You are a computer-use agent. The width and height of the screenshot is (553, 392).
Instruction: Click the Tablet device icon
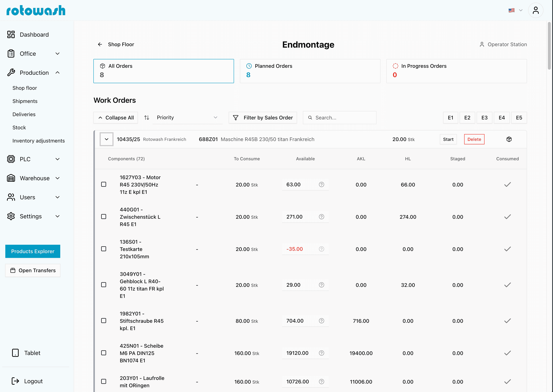pyautogui.click(x=15, y=353)
